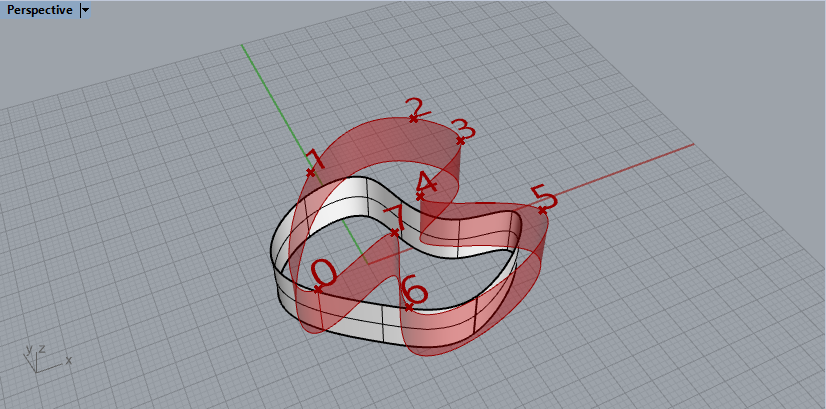Image resolution: width=826 pixels, height=409 pixels.
Task: Click the Perspective viewport title label
Action: pos(40,10)
